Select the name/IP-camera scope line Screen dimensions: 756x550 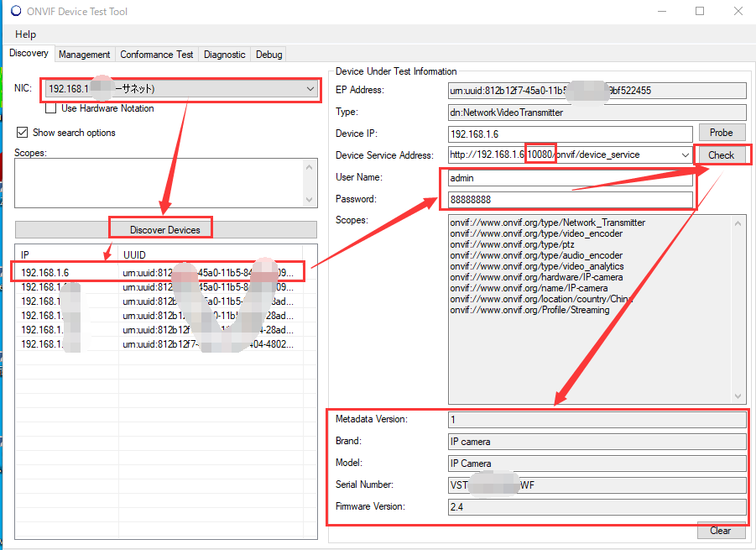coord(529,288)
